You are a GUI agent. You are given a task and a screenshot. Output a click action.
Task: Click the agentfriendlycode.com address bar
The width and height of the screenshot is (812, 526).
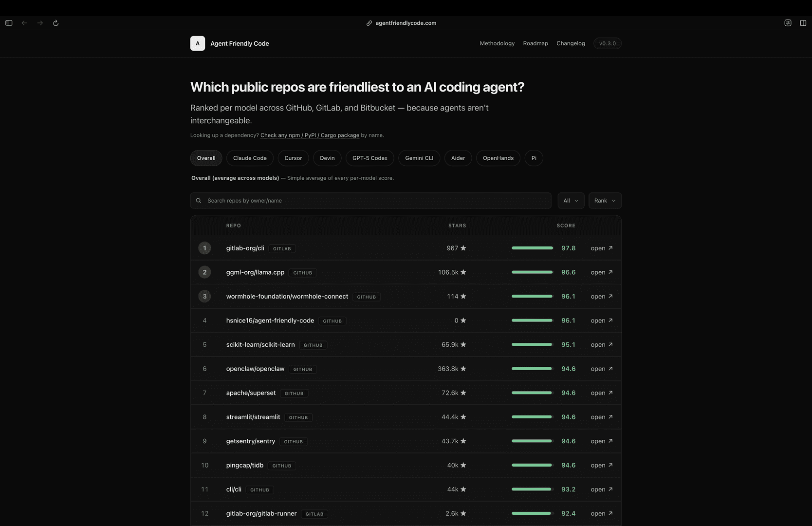pyautogui.click(x=406, y=23)
